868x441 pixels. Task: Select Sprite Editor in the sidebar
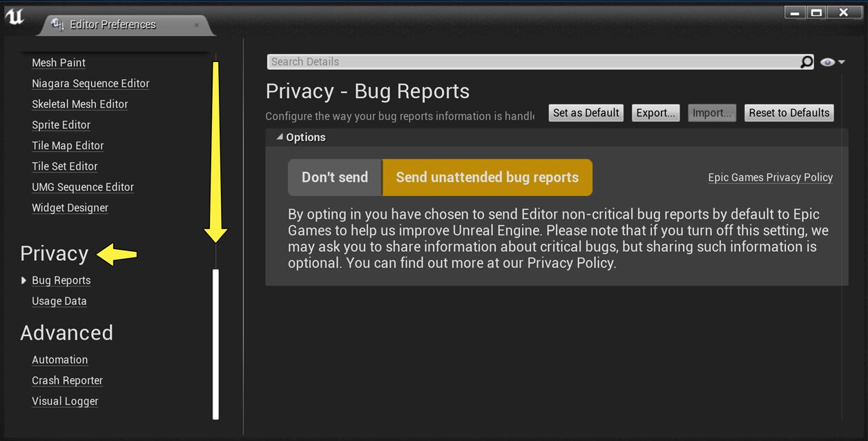(x=61, y=125)
